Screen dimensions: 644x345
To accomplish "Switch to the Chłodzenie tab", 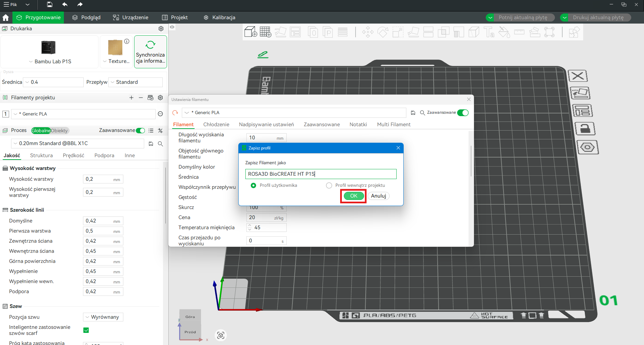I will [216, 125].
